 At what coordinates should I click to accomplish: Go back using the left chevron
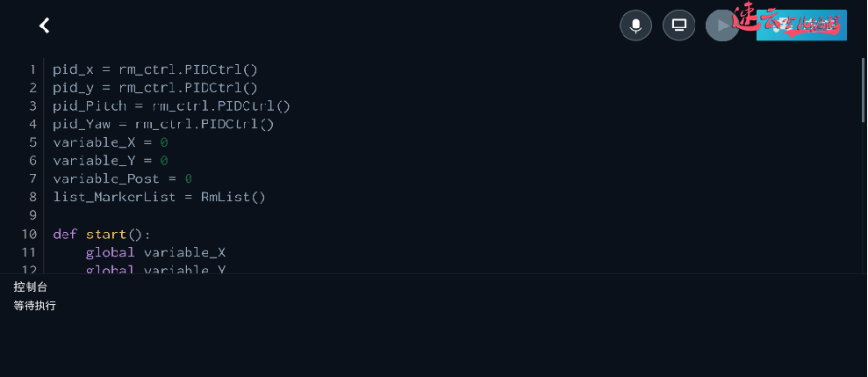[45, 25]
